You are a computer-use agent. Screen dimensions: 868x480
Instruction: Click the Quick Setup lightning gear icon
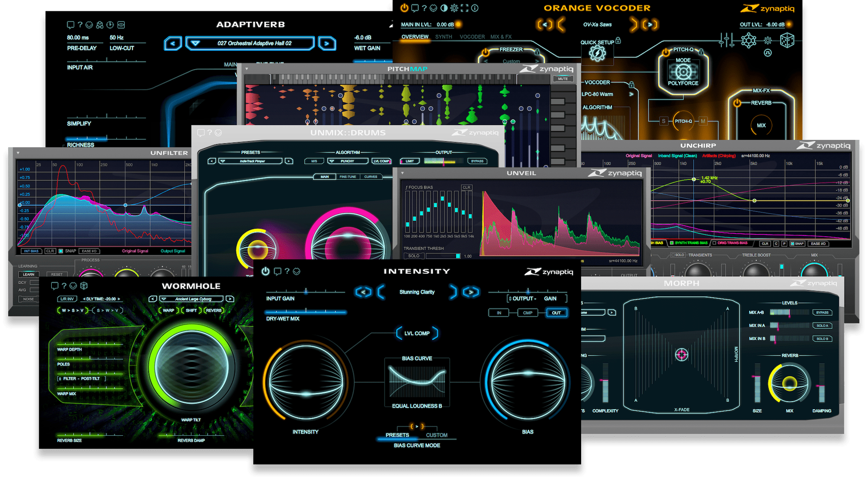(597, 53)
